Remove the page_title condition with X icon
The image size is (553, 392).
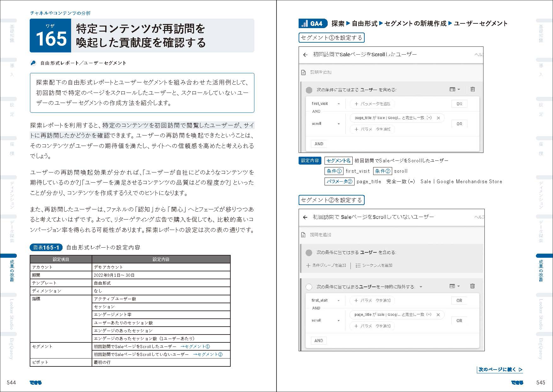(x=439, y=118)
